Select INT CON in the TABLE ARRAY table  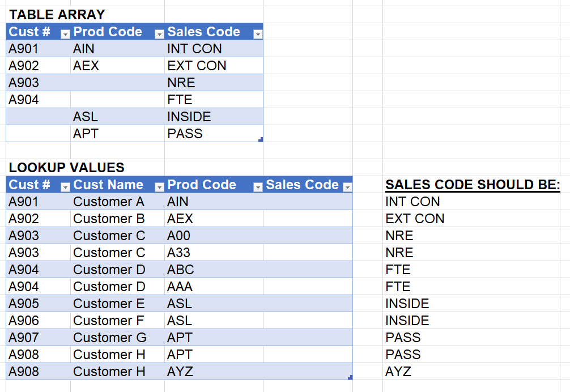(214, 49)
